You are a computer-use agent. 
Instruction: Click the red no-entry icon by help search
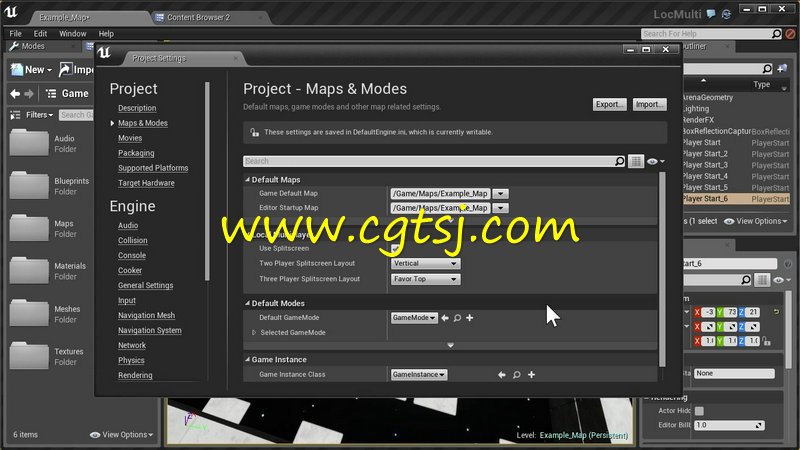[790, 34]
